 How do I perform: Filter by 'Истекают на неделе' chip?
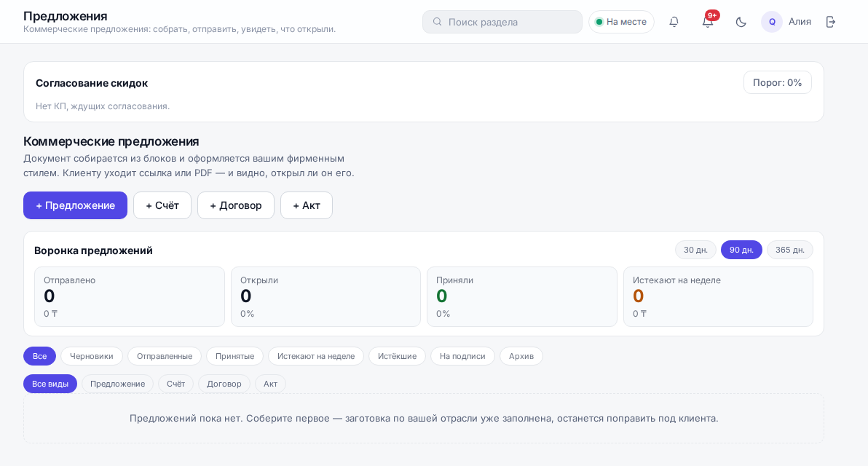point(316,356)
